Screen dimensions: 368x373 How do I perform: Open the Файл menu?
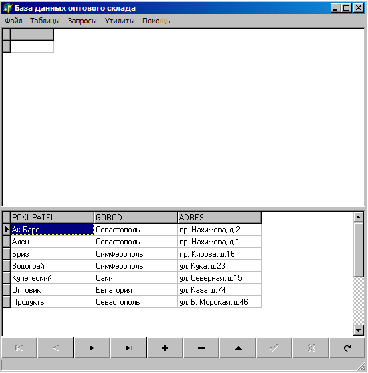14,21
